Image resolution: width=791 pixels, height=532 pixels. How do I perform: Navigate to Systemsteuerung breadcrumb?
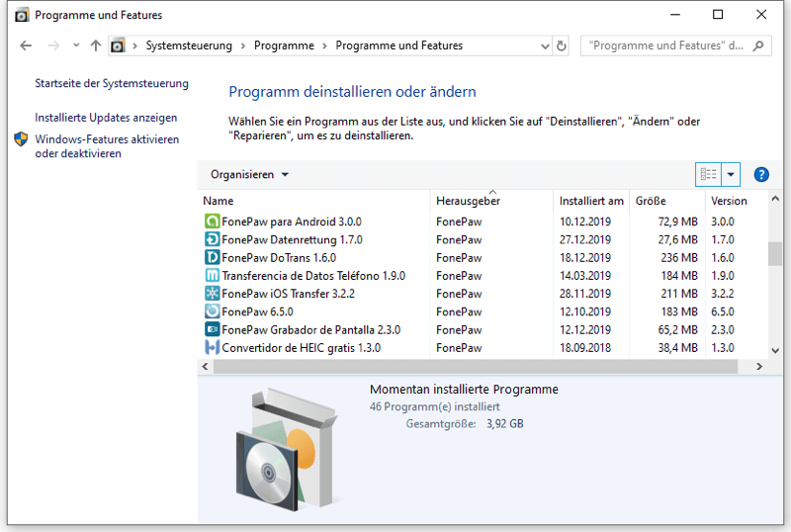tap(189, 45)
